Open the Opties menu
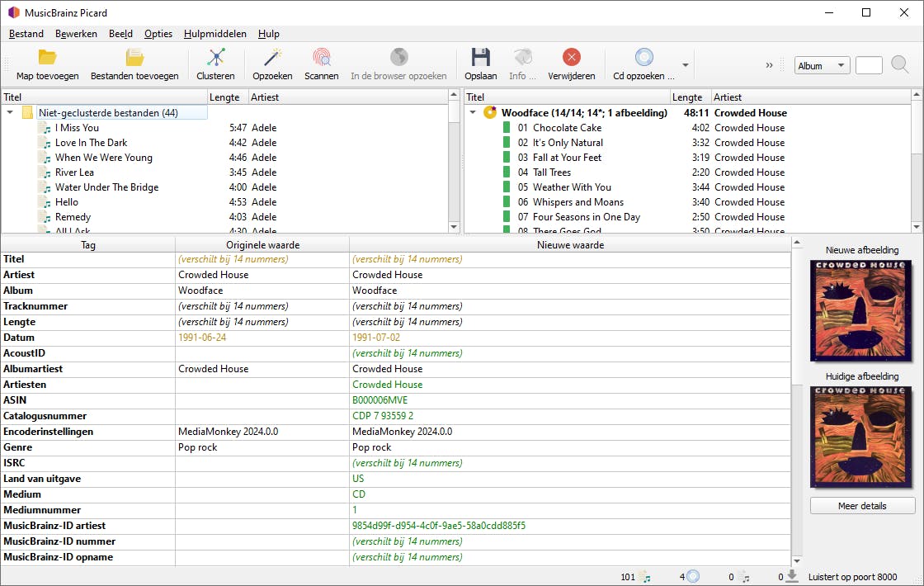Screen dimensions: 924x586 158,34
